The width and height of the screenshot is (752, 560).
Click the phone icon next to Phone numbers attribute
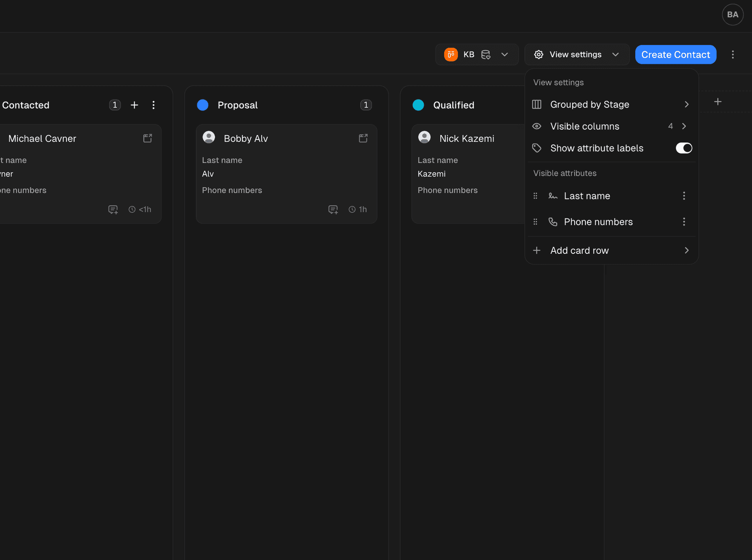(x=553, y=222)
